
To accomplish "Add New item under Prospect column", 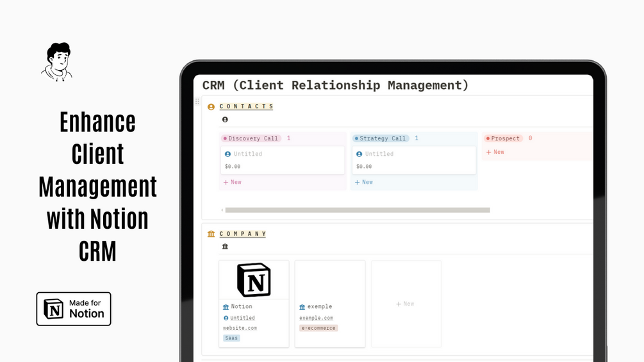I will [x=495, y=152].
